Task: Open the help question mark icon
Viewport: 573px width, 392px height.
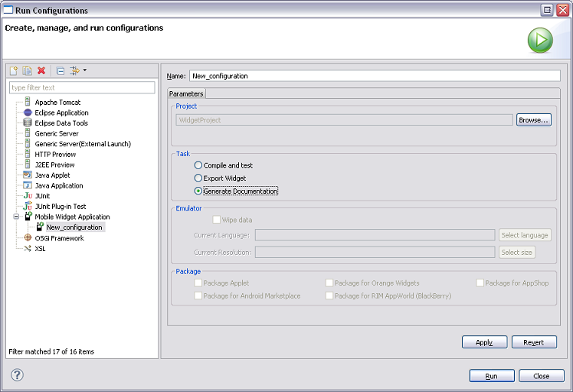Action: point(17,375)
